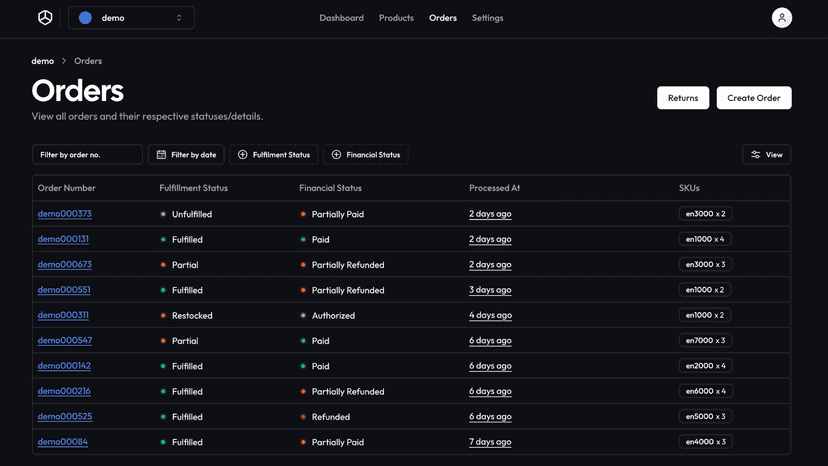Screen dimensions: 828x466
Task: Click the en3000 x 2 SKU badge
Action: coord(705,213)
